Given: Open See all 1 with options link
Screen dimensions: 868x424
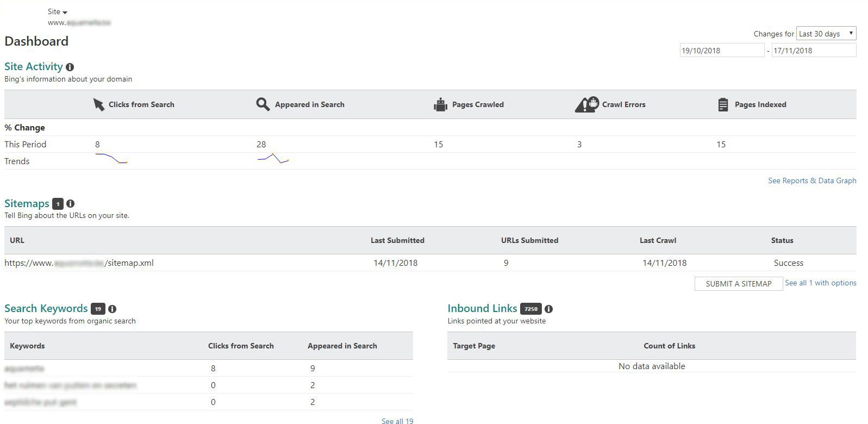Looking at the screenshot, I should [x=821, y=283].
